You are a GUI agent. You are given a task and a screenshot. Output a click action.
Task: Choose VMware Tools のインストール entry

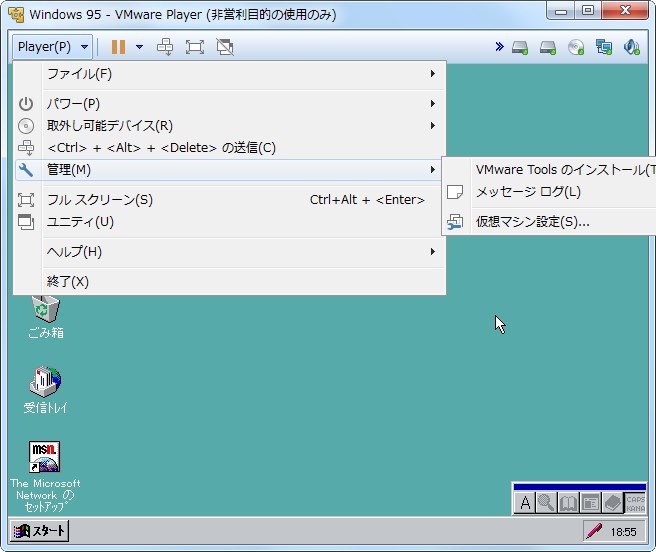coord(549,170)
